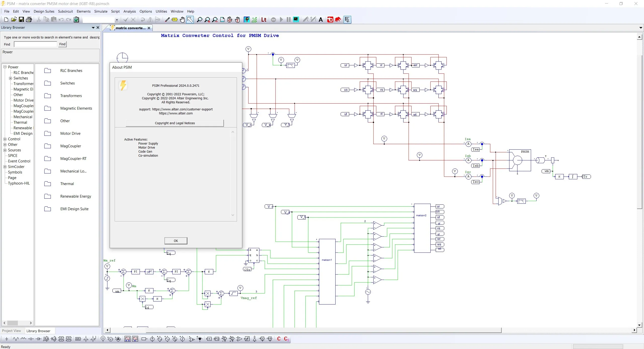This screenshot has height=349, width=644.
Task: Click the LTspice 'Lt' toolbar icon
Action: (x=264, y=20)
